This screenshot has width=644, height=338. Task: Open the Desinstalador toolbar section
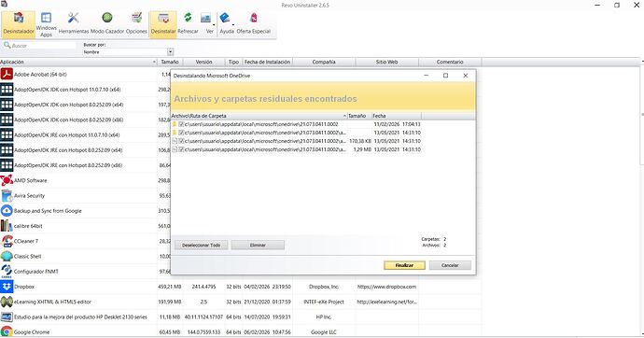pyautogui.click(x=19, y=24)
